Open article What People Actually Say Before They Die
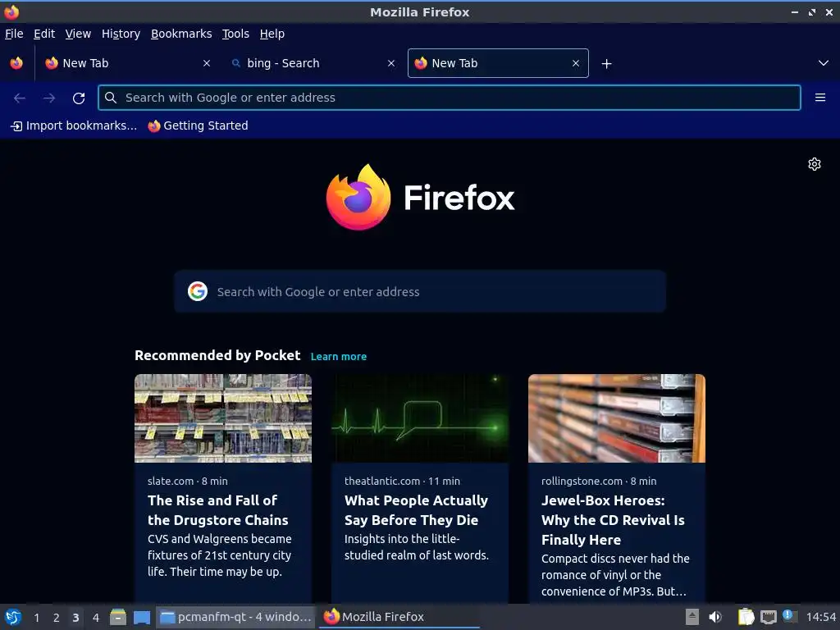The height and width of the screenshot is (630, 840). [x=416, y=510]
